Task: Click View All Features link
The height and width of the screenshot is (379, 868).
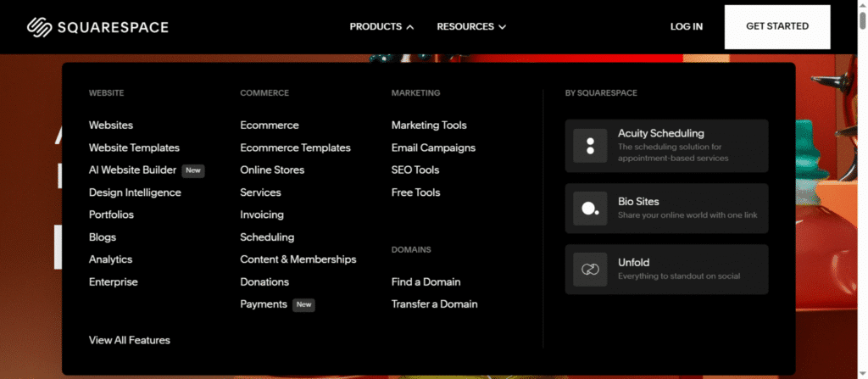Action: tap(130, 340)
